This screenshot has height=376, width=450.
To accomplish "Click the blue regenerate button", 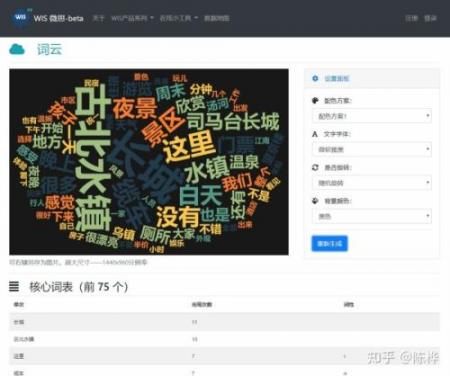I will pyautogui.click(x=330, y=244).
